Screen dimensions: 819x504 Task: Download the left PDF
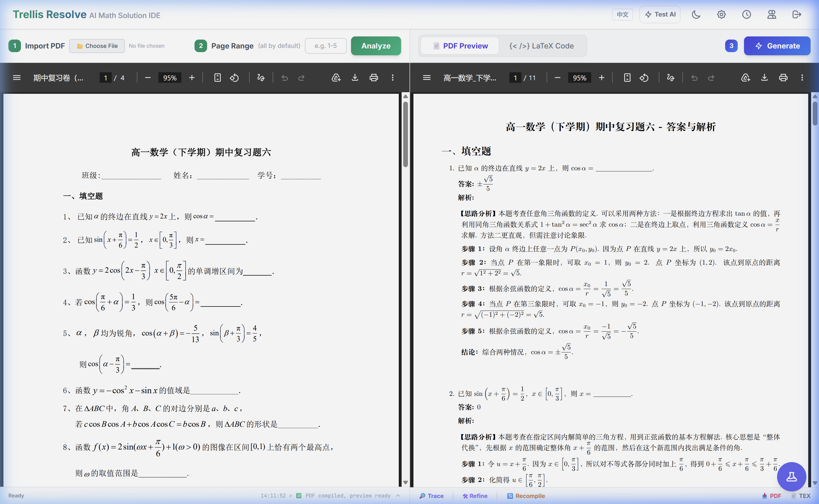355,78
